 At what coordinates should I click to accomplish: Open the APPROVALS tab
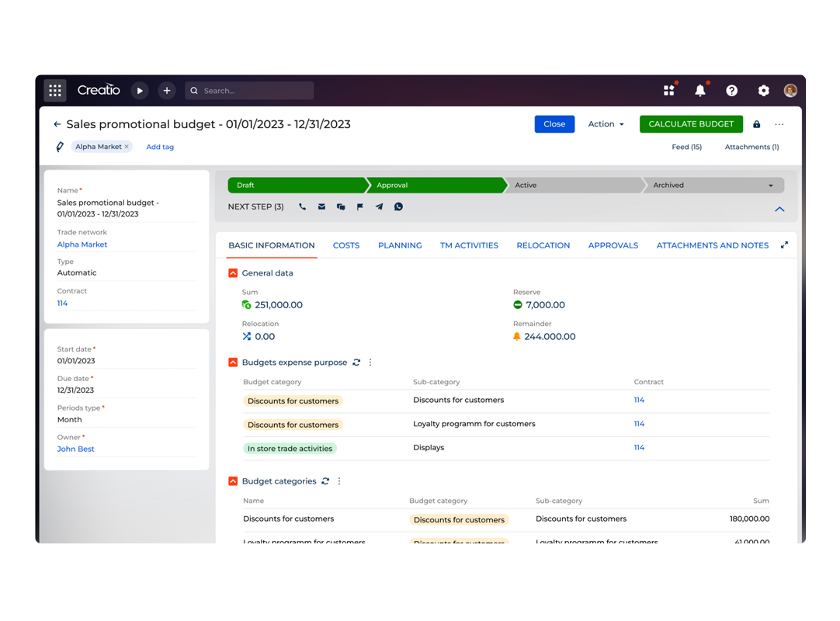pos(613,245)
